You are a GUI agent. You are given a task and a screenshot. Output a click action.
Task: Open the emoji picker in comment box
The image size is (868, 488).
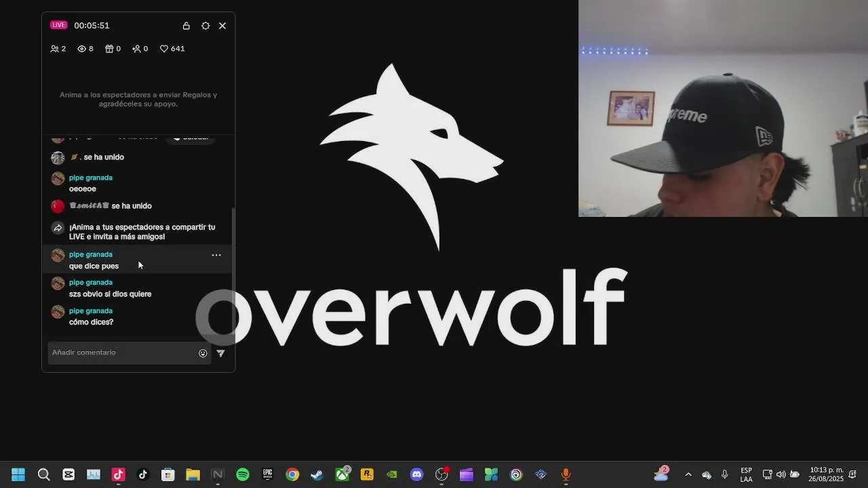pyautogui.click(x=203, y=353)
